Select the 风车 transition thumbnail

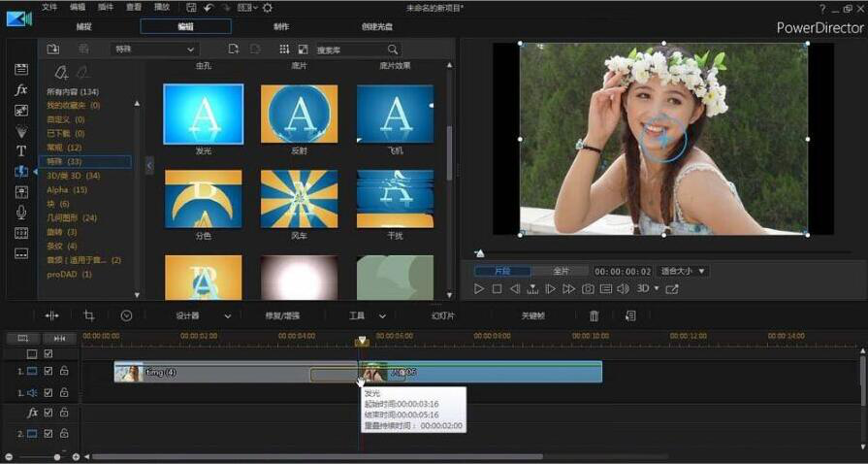tap(299, 198)
